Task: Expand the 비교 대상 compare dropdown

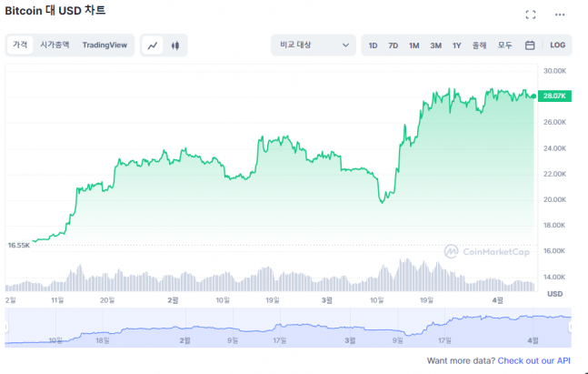Action: click(x=313, y=45)
